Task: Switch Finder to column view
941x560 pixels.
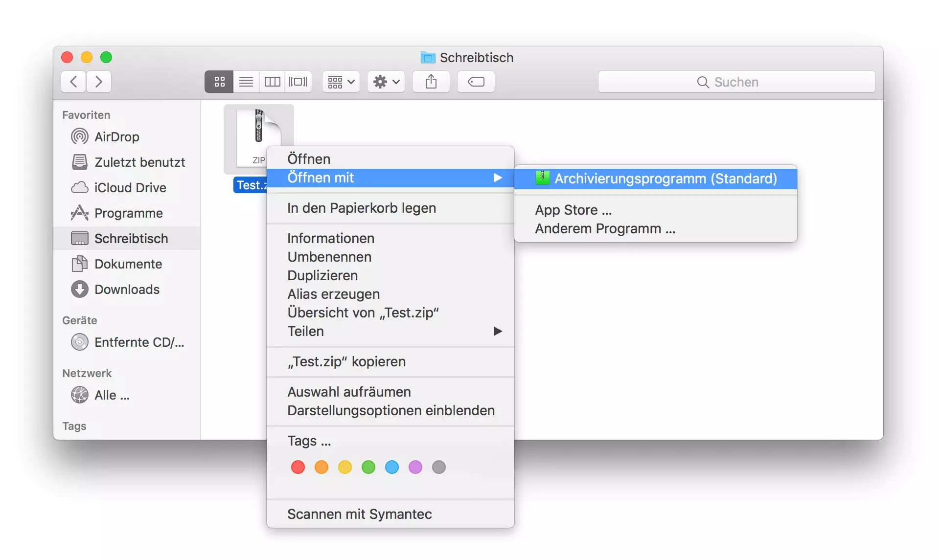Action: (x=273, y=82)
